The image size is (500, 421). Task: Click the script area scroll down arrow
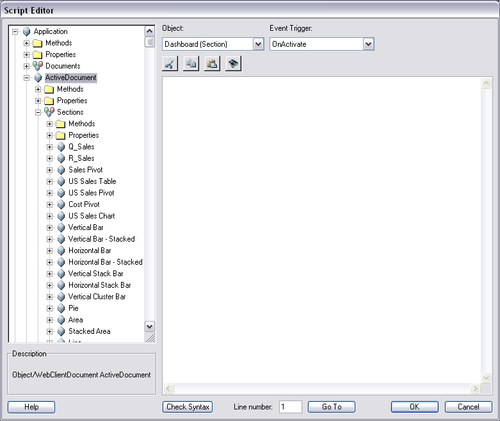pyautogui.click(x=486, y=378)
